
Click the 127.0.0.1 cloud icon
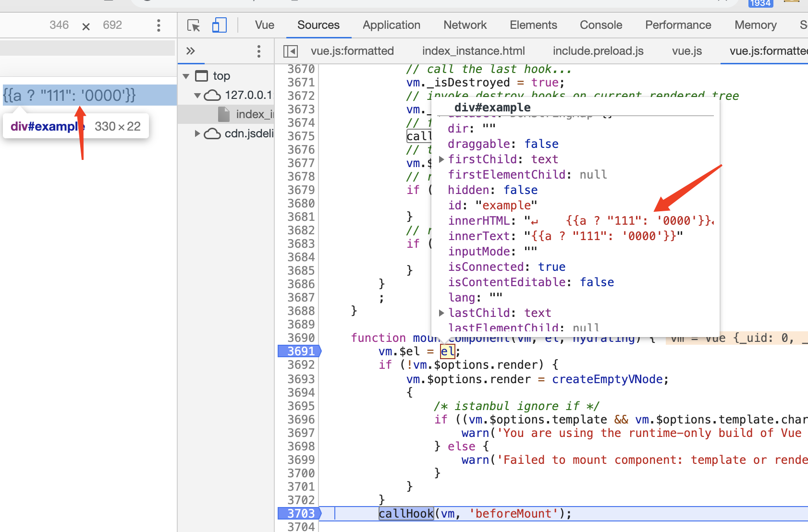pyautogui.click(x=212, y=95)
